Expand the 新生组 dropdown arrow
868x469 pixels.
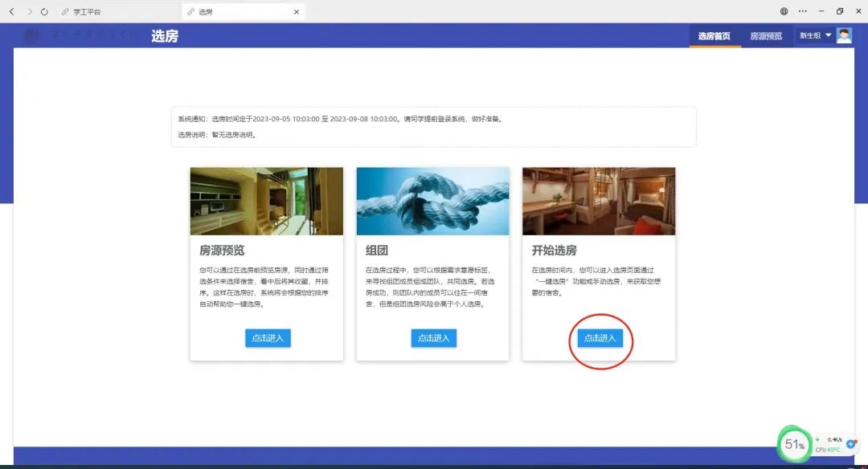click(x=829, y=35)
